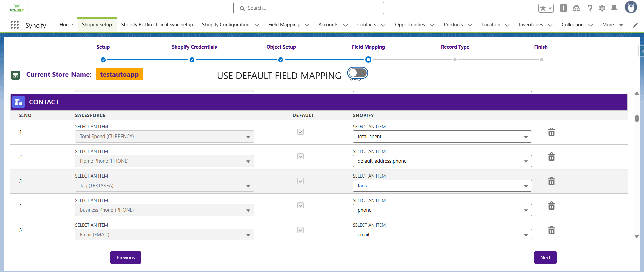Image resolution: width=644 pixels, height=272 pixels.
Task: Click the mapping list scrollbar thumb
Action: [x=637, y=118]
